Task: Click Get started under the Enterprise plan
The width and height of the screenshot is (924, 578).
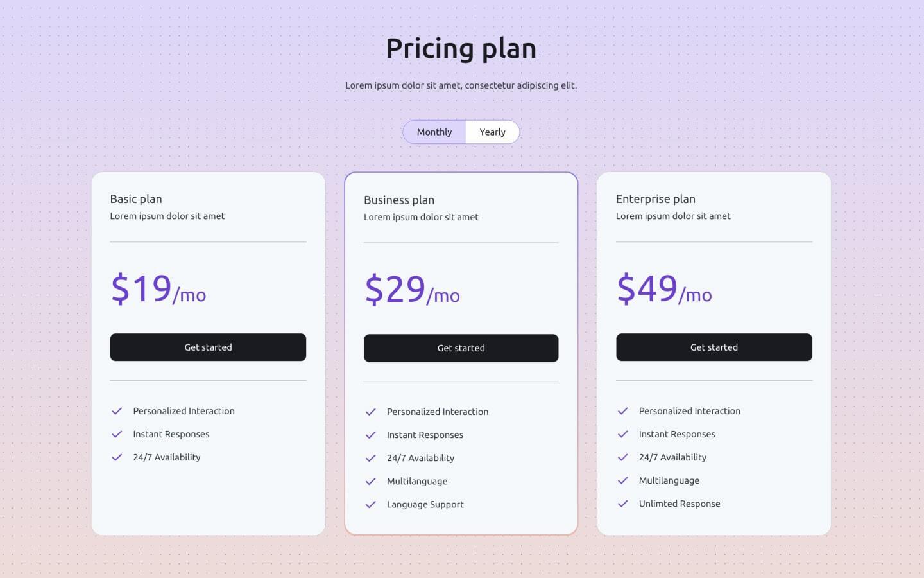Action: 714,347
